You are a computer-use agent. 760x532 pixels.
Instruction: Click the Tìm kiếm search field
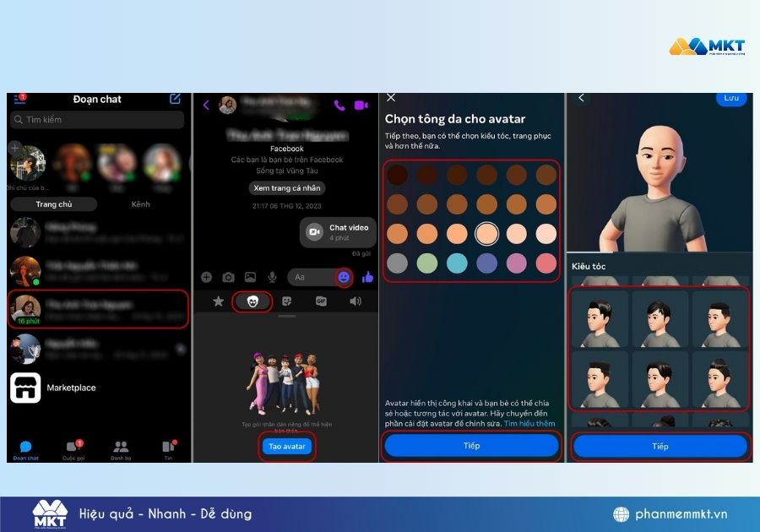click(x=97, y=120)
